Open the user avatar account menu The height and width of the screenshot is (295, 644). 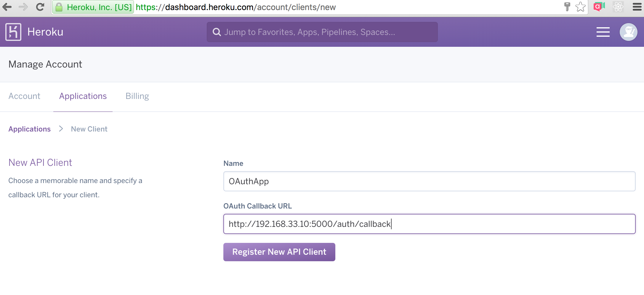pos(628,32)
